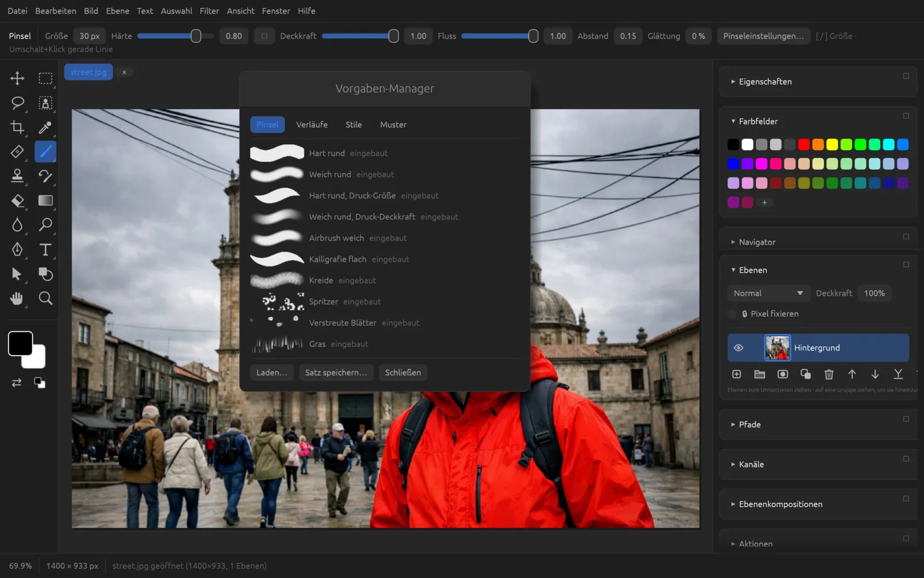Toggle the checkbox beside Härte value
The height and width of the screenshot is (578, 924).
coord(264,36)
